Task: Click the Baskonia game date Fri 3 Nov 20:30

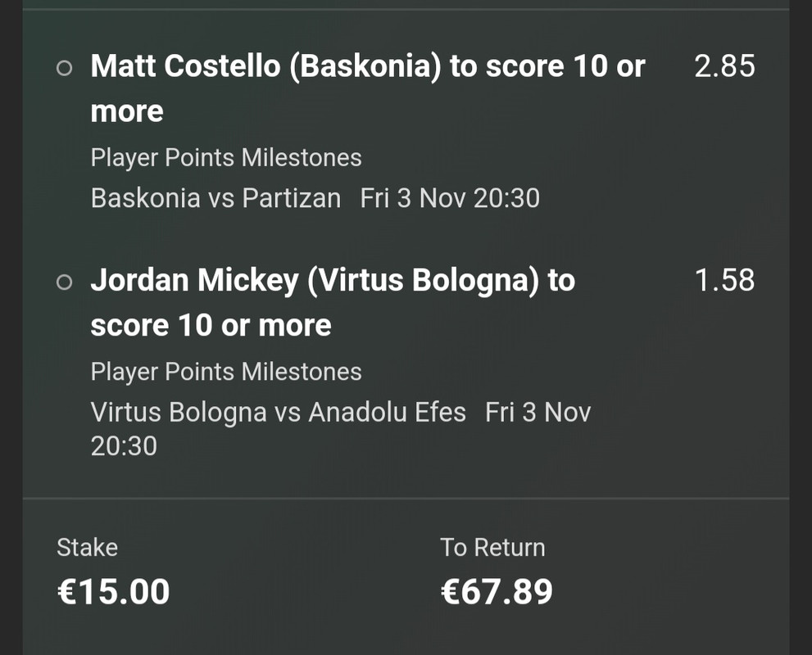Action: tap(450, 198)
